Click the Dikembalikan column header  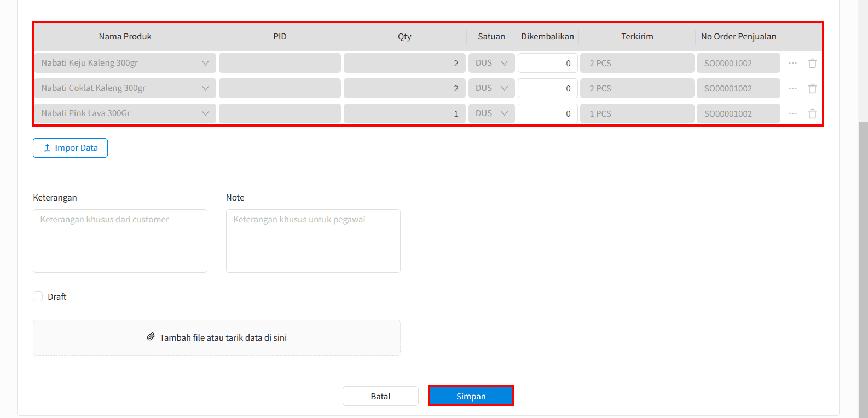click(x=547, y=37)
